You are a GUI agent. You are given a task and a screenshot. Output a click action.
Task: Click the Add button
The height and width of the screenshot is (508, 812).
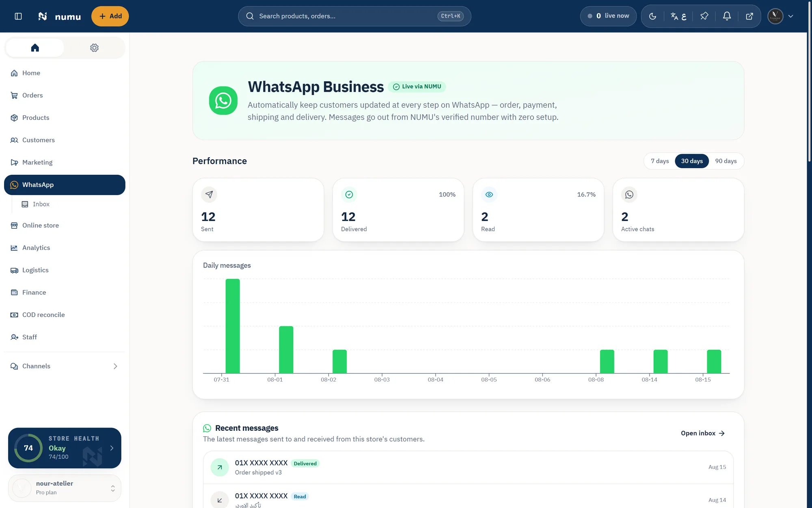110,16
